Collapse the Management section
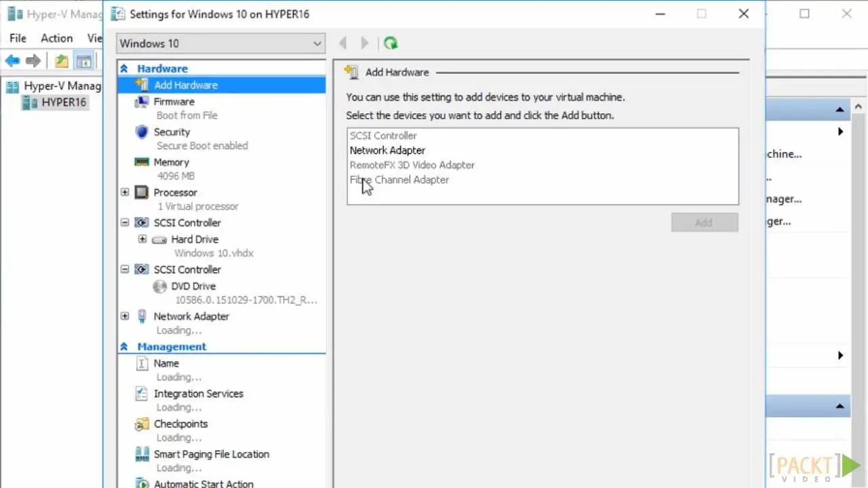The image size is (868, 488). pyautogui.click(x=124, y=346)
